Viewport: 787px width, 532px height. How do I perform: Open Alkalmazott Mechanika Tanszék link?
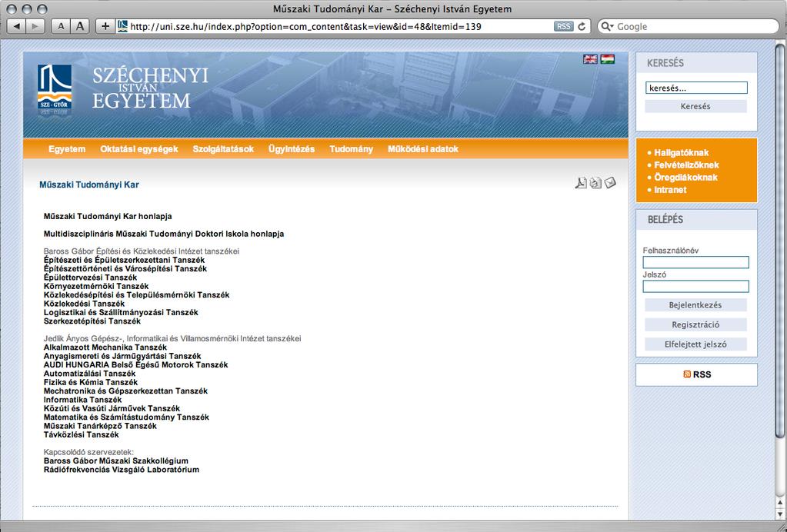click(105, 347)
